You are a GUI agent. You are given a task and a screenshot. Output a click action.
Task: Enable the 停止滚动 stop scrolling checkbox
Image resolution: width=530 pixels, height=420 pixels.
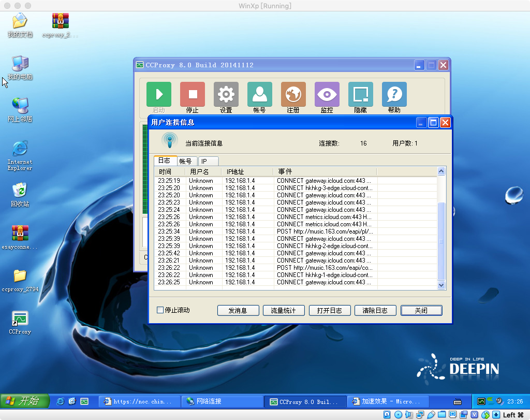point(160,310)
